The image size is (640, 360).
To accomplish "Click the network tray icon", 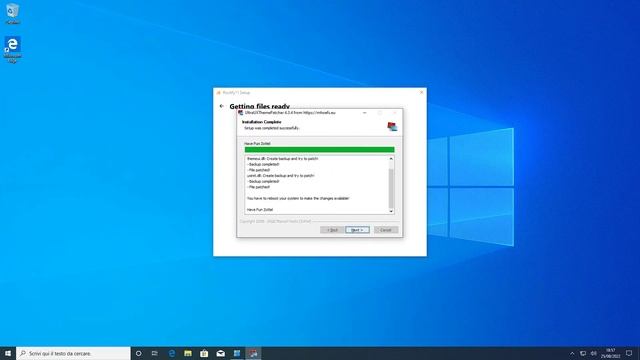I will tap(583, 353).
